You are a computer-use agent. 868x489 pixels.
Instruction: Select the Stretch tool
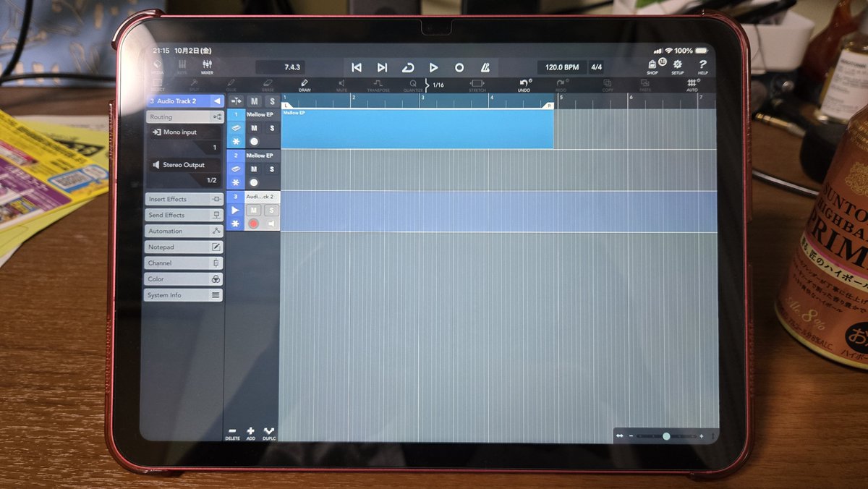tap(477, 85)
